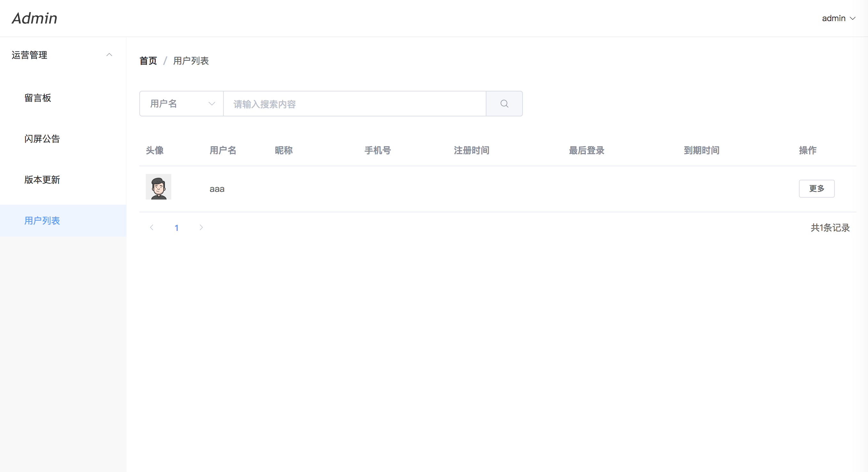Image resolution: width=868 pixels, height=472 pixels.
Task: Click the 更多 button for user aaa
Action: click(817, 188)
